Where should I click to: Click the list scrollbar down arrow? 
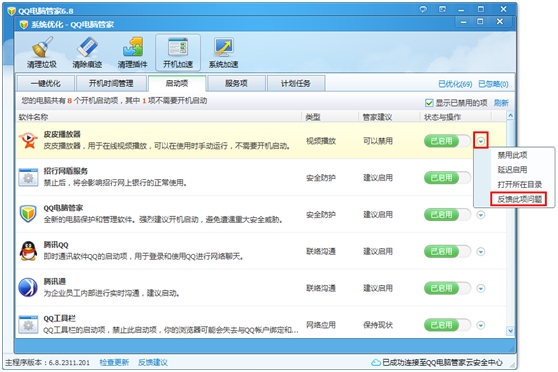(510, 331)
